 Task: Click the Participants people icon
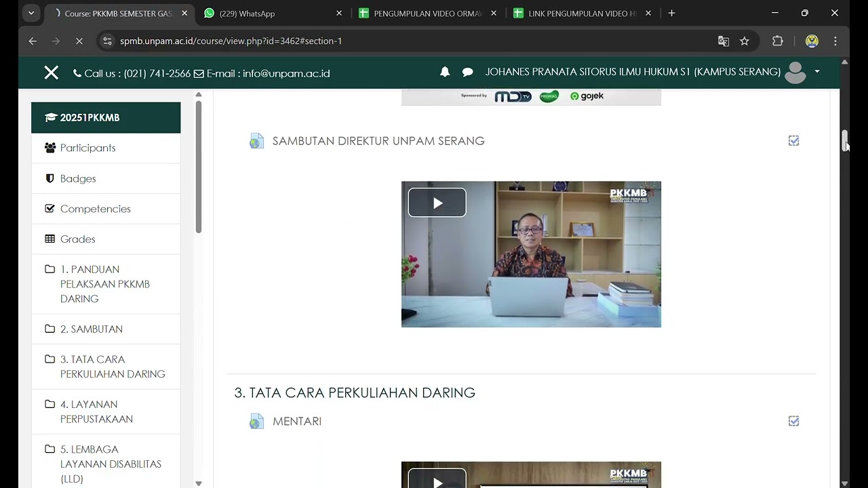[x=50, y=148]
